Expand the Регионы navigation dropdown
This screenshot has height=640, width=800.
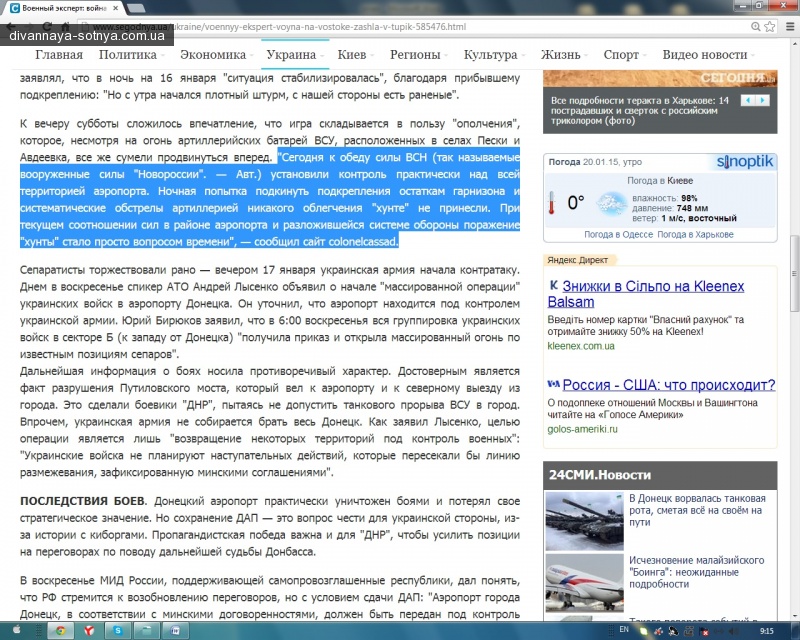(415, 55)
